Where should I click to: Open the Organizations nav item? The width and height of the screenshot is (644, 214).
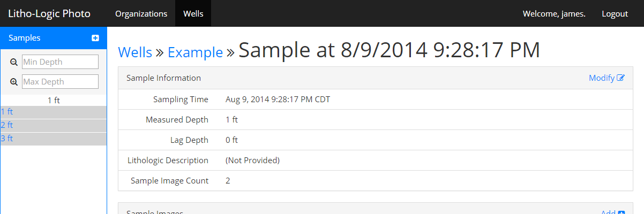click(141, 13)
